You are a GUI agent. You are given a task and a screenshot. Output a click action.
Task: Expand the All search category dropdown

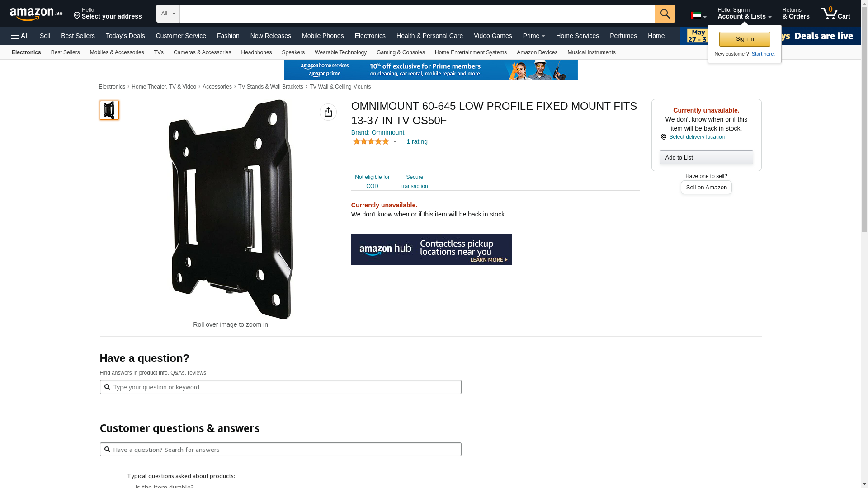[168, 14]
